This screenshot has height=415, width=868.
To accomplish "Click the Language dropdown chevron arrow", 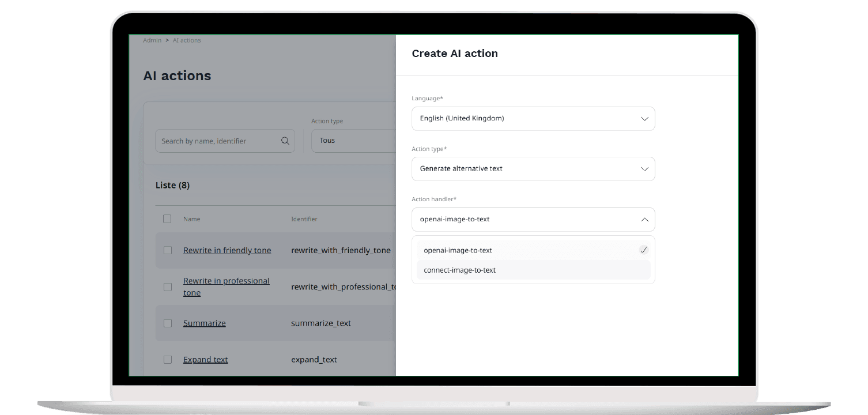I will (x=644, y=119).
